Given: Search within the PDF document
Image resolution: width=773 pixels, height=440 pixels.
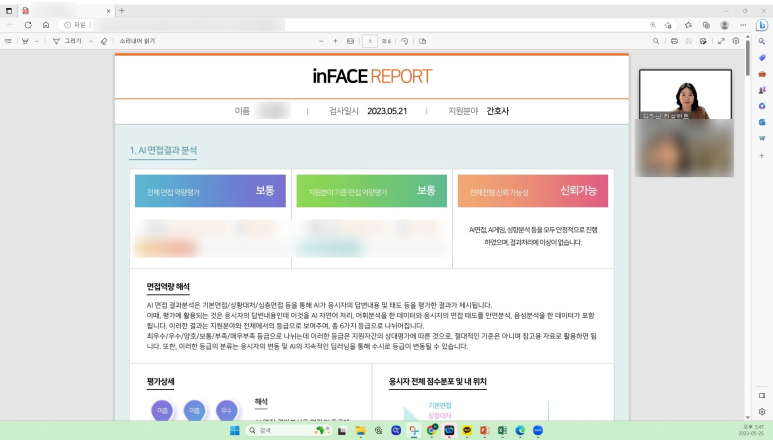Looking at the screenshot, I should [x=656, y=41].
